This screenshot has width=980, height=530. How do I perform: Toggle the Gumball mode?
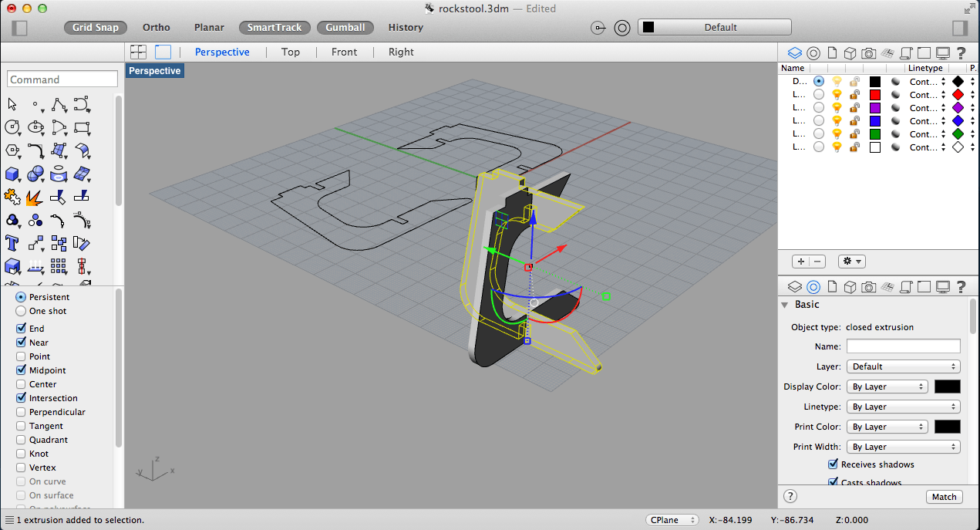click(x=345, y=27)
